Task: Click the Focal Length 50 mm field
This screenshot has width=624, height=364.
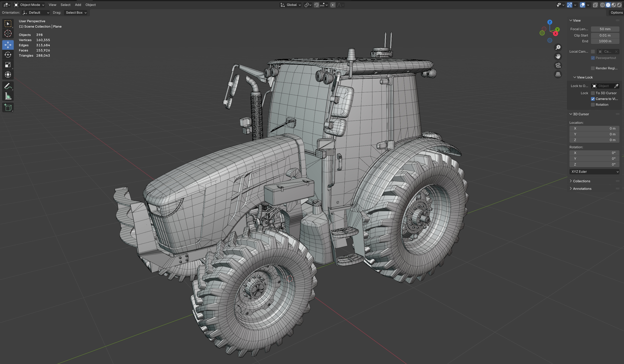Action: pyautogui.click(x=605, y=29)
